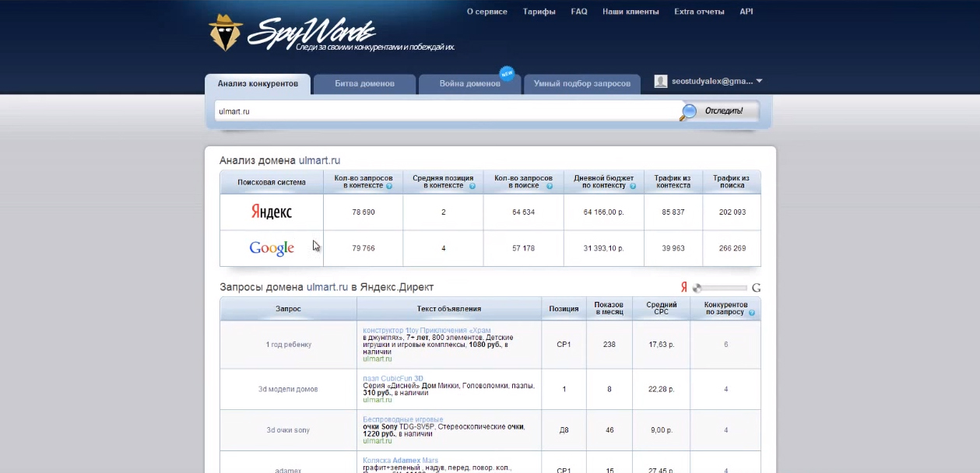
Task: Click the Google logo in table
Action: click(x=271, y=248)
